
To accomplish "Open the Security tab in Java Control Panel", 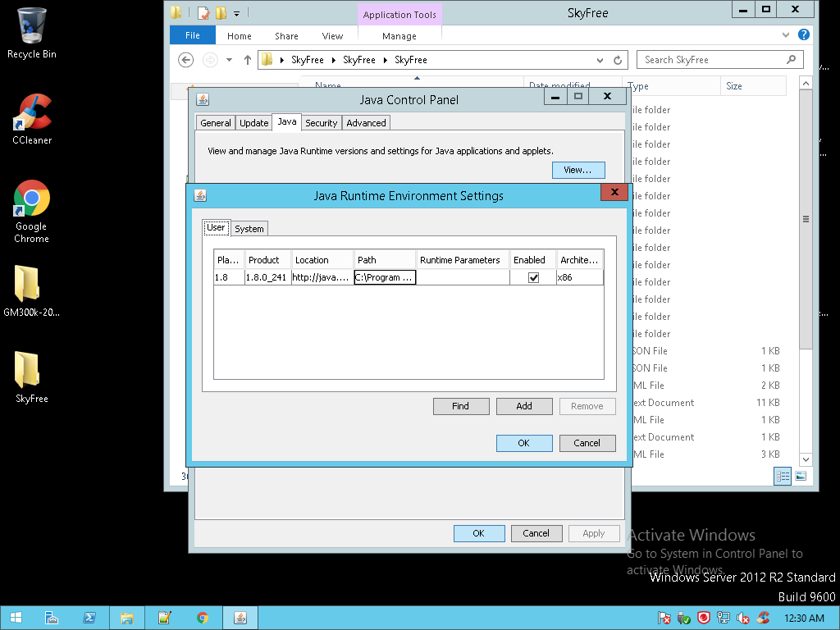I will click(x=321, y=123).
